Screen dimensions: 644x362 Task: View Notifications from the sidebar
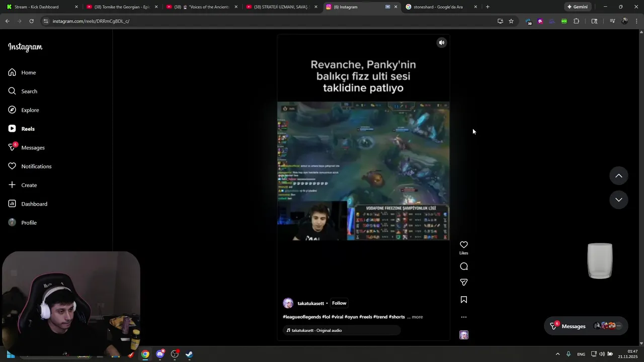coord(30,166)
